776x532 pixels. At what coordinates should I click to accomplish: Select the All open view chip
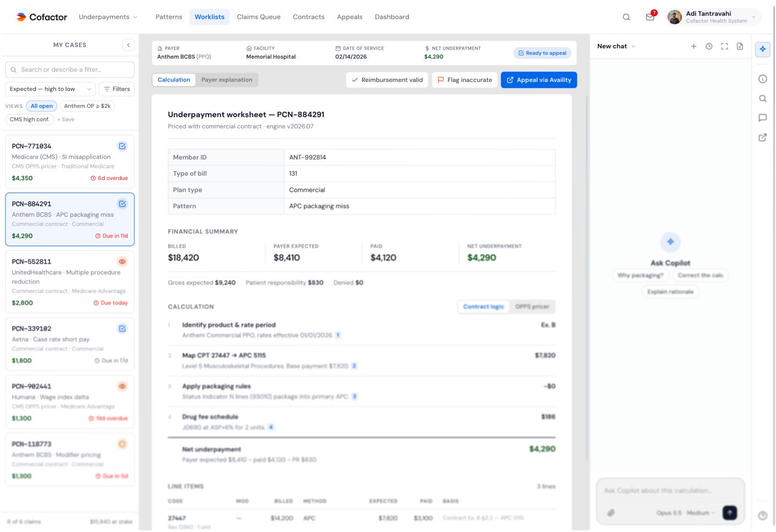42,106
